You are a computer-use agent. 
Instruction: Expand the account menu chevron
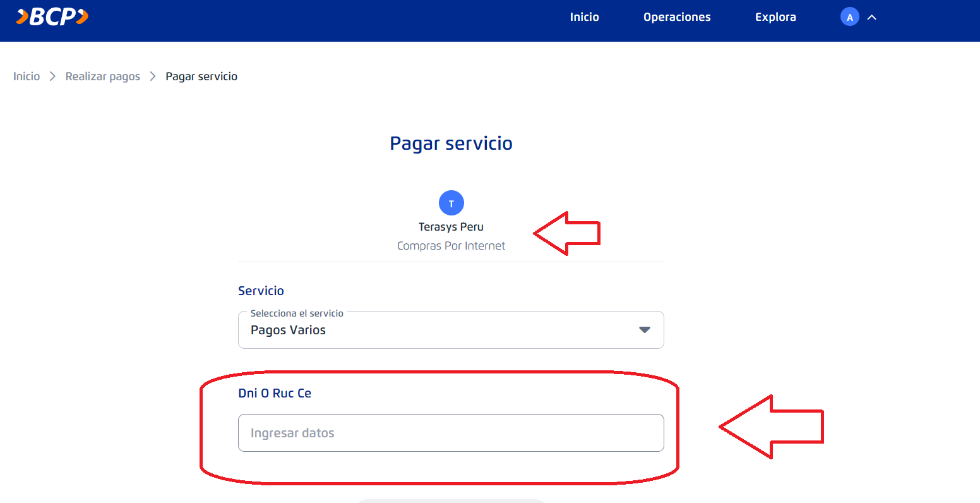tap(872, 18)
